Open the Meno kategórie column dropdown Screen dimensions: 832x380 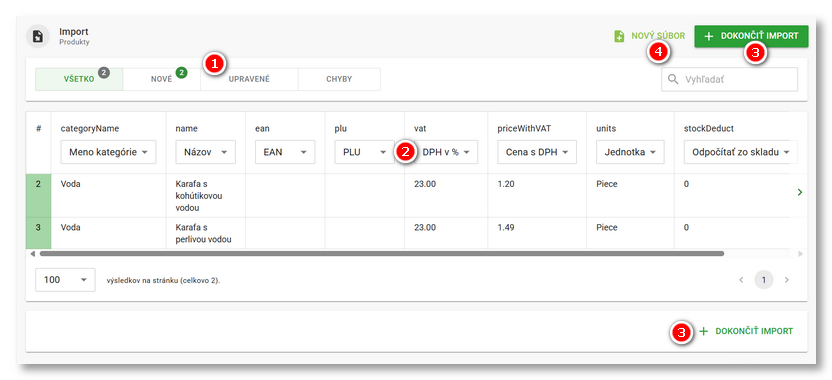coord(108,152)
